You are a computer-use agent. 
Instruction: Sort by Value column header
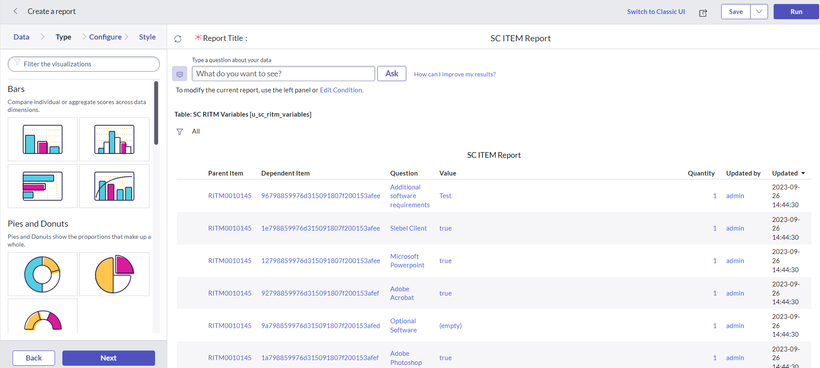pos(447,173)
